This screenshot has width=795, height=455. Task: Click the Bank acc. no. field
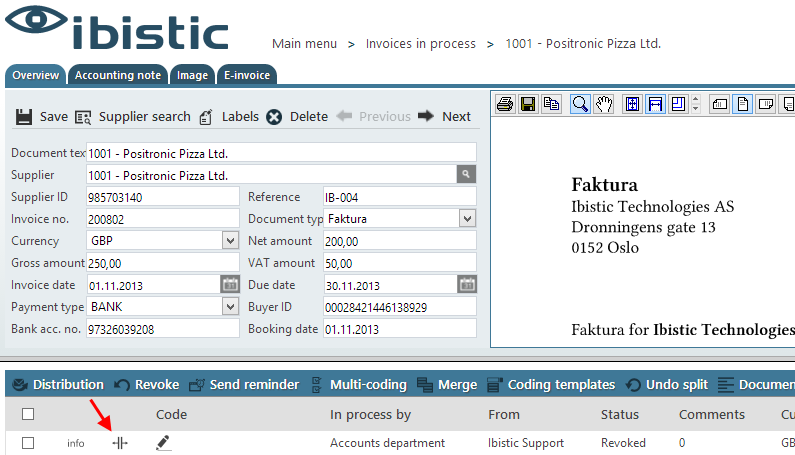coord(163,329)
